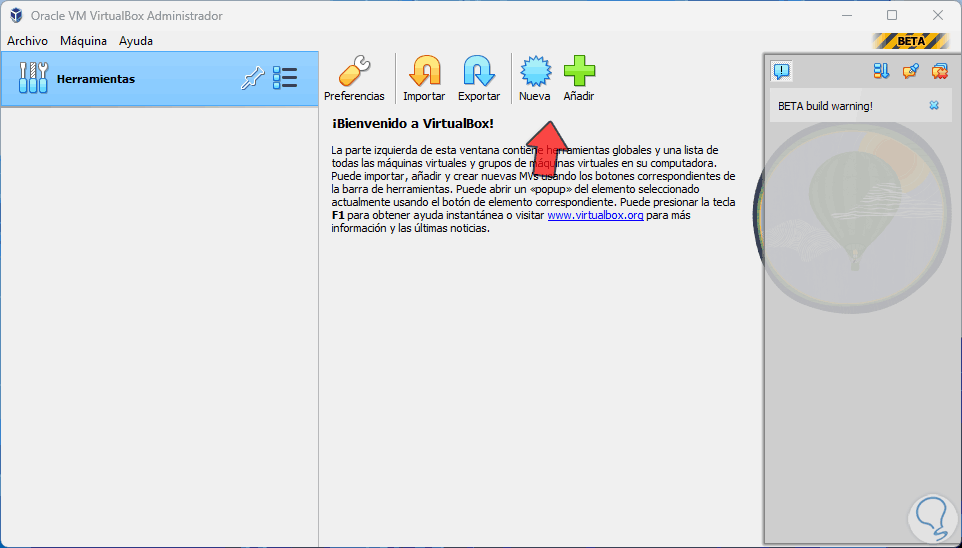Screen dimensions: 962x548
Task: Click the notification center speech bubble icon
Action: (x=781, y=71)
